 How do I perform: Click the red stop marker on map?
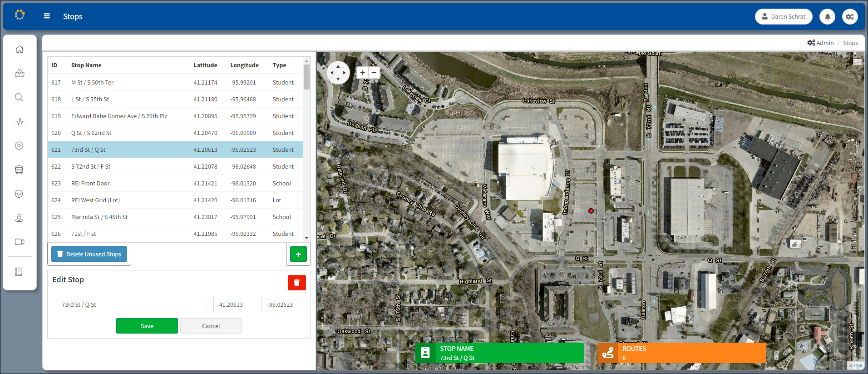pyautogui.click(x=591, y=211)
